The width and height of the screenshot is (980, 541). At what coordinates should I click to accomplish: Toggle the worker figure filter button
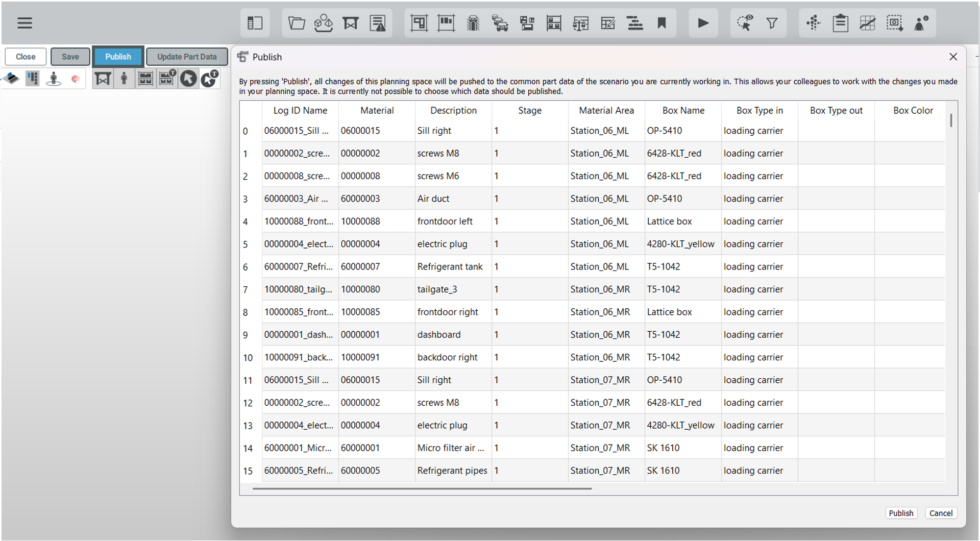[124, 79]
